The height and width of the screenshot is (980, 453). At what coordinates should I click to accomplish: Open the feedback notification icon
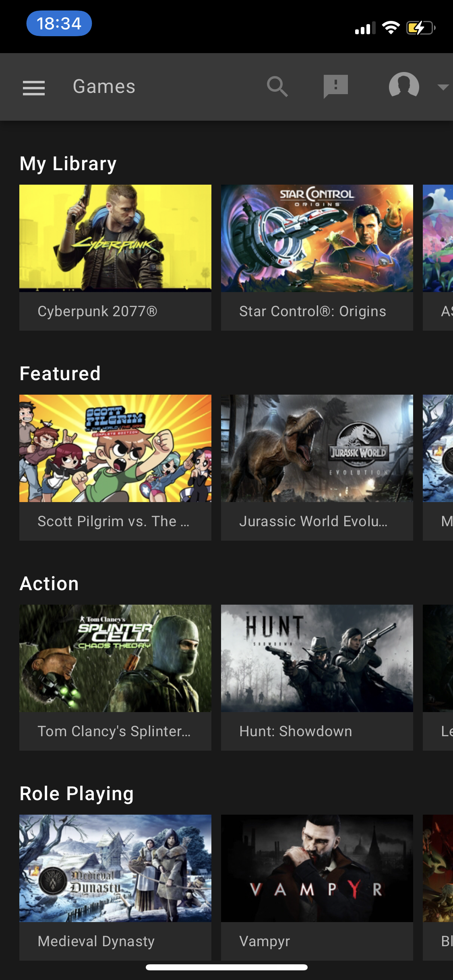(x=335, y=86)
